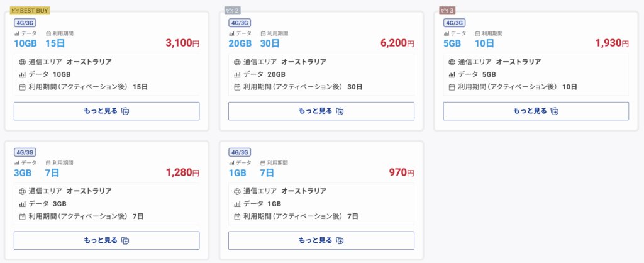Expand もっと見る on the 5GB 10日 plan
Screen dimensions: 644x263
pyautogui.click(x=536, y=111)
